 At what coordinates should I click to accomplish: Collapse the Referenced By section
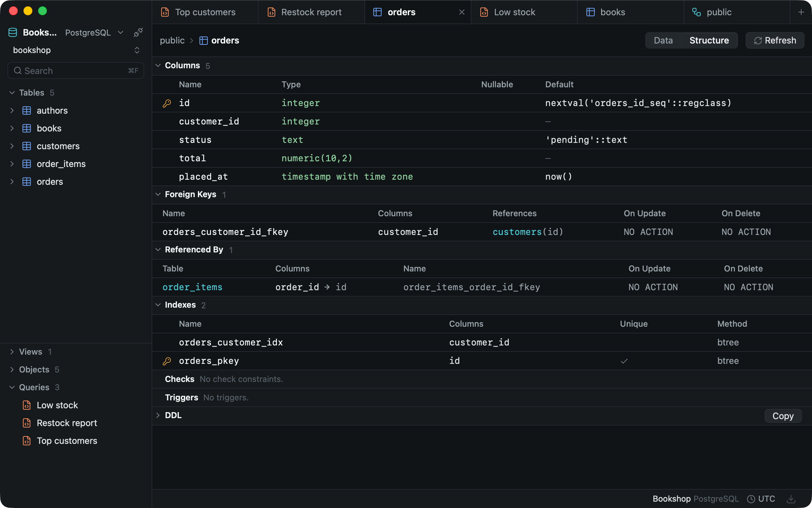tap(158, 250)
